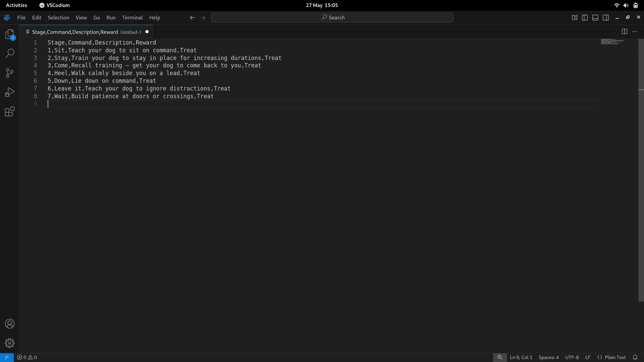Click the header line Stage,Command,Description,Reward
This screenshot has height=362, width=644.
click(102, 43)
